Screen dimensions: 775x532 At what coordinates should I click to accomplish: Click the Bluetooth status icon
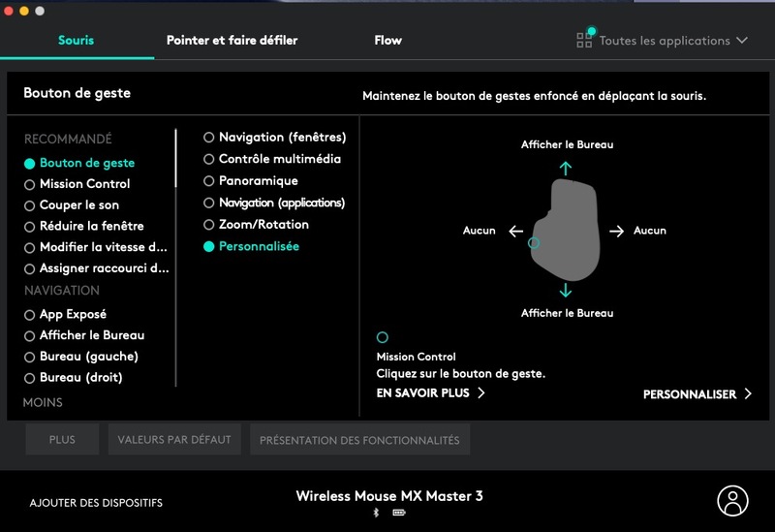coord(376,513)
